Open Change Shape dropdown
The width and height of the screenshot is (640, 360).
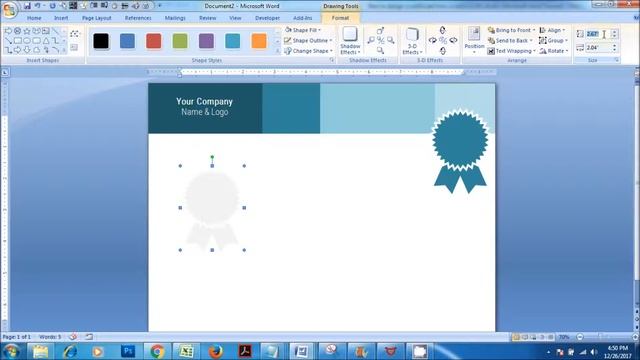pyautogui.click(x=309, y=51)
